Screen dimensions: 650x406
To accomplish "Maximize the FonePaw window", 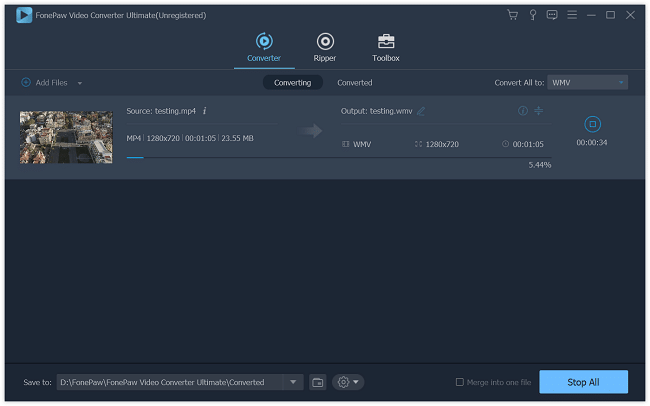I will click(x=610, y=15).
